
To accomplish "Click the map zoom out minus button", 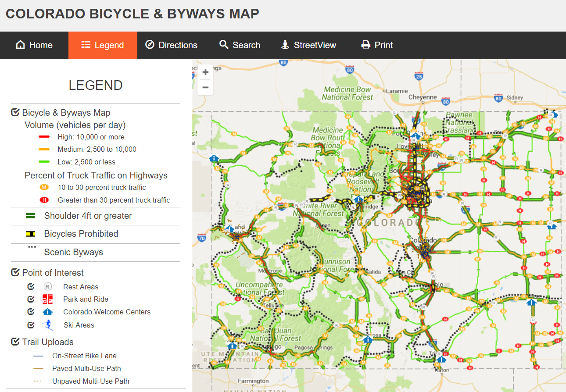I will tap(205, 87).
